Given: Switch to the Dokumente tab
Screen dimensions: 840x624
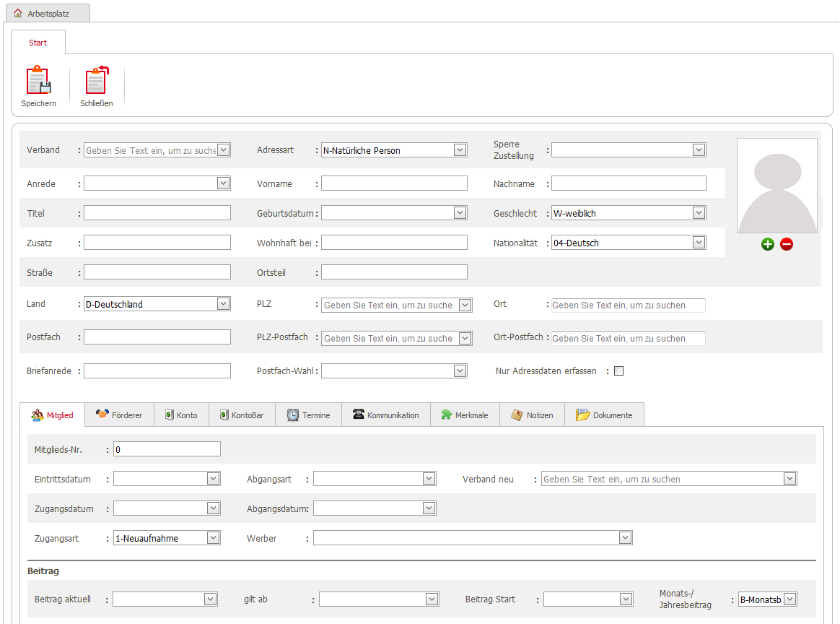Looking at the screenshot, I should click(604, 415).
